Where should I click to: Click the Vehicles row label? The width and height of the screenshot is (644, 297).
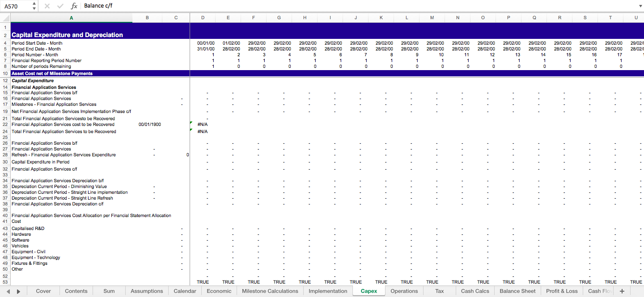point(20,246)
